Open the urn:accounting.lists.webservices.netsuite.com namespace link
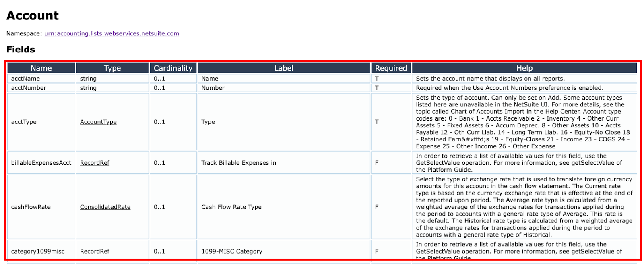The width and height of the screenshot is (644, 264). tap(112, 33)
